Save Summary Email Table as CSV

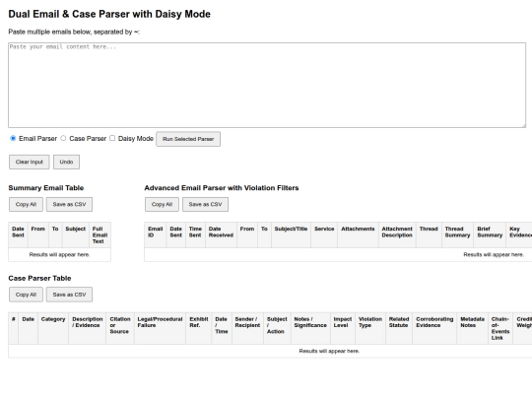point(69,204)
